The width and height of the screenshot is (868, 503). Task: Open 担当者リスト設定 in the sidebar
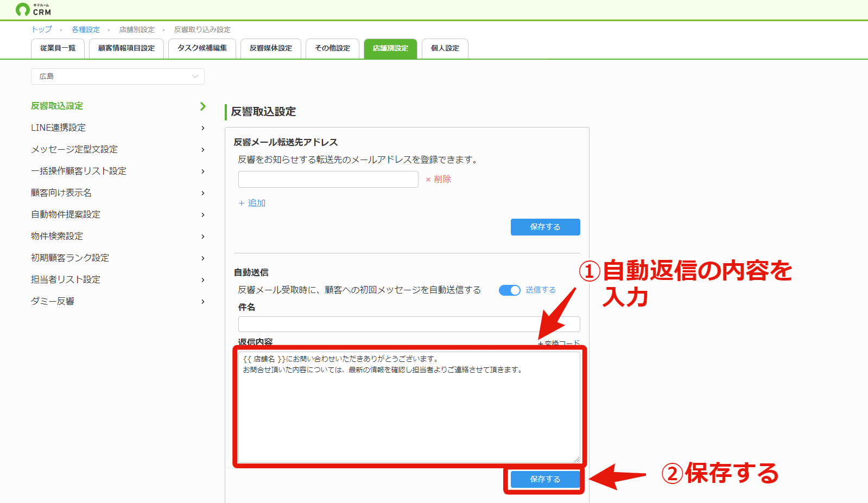point(66,279)
